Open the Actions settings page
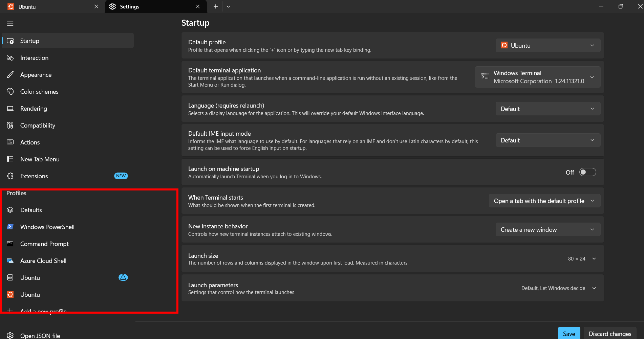This screenshot has width=644, height=339. click(68, 142)
